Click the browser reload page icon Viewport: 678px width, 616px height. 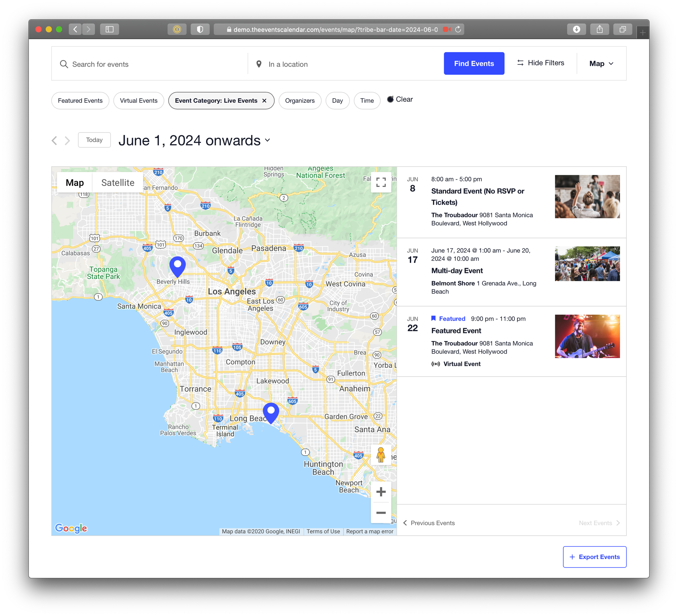tap(458, 29)
